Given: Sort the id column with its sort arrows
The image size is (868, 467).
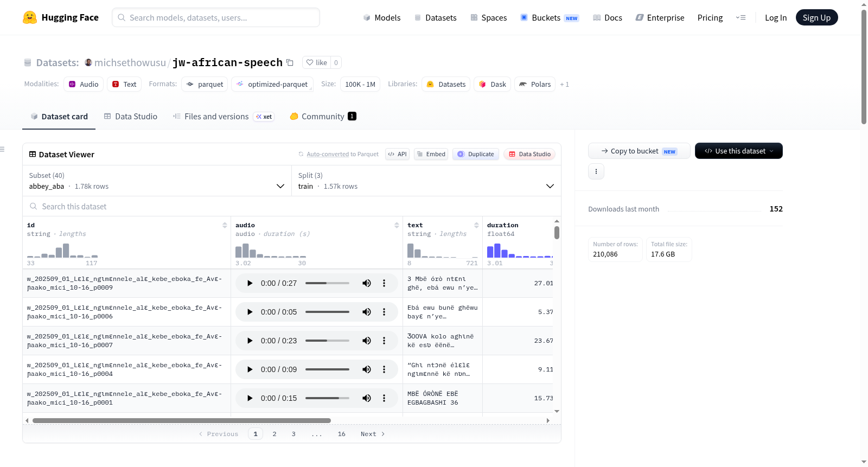Looking at the screenshot, I should (x=225, y=225).
